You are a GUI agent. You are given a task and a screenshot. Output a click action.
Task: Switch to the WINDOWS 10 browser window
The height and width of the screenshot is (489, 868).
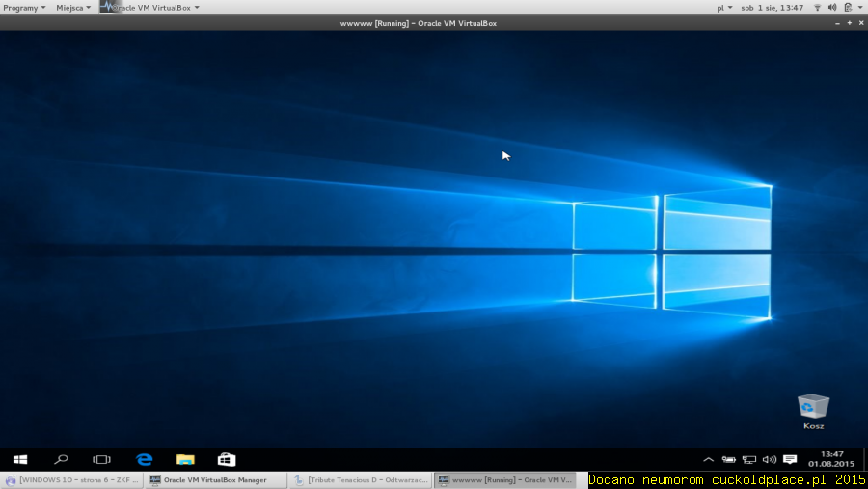click(x=72, y=480)
